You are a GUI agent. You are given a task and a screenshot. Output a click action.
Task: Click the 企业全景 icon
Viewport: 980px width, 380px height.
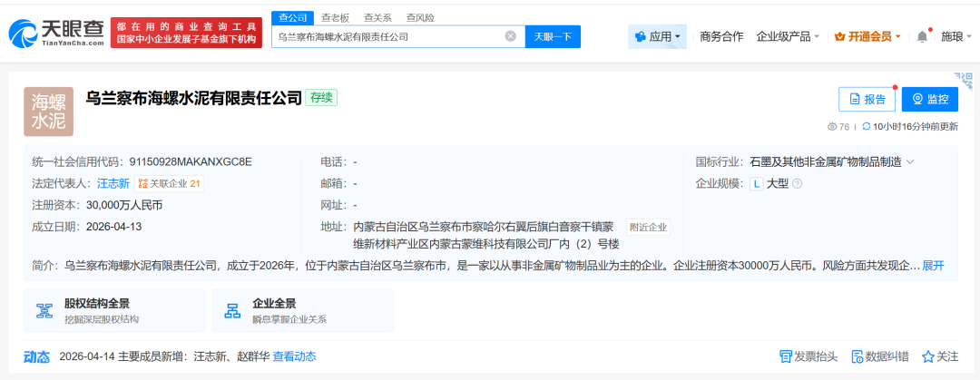(x=232, y=311)
